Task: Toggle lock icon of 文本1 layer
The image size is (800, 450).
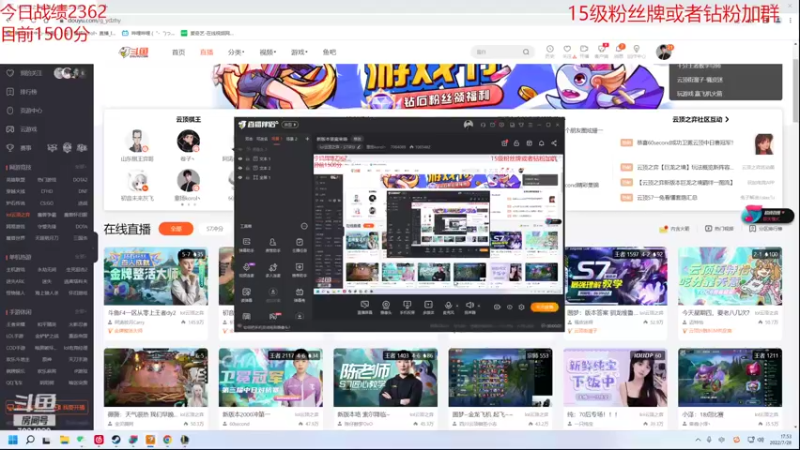Action: (248, 159)
